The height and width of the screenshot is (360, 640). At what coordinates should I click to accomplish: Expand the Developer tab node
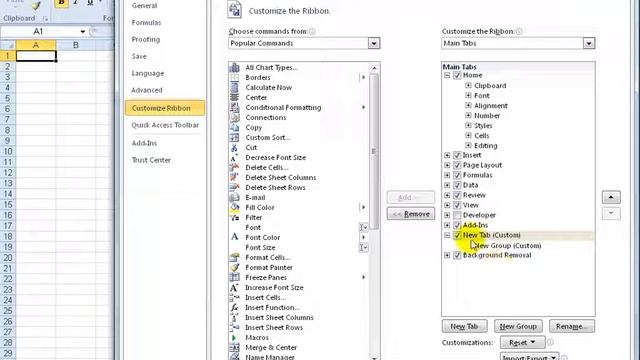click(x=447, y=215)
